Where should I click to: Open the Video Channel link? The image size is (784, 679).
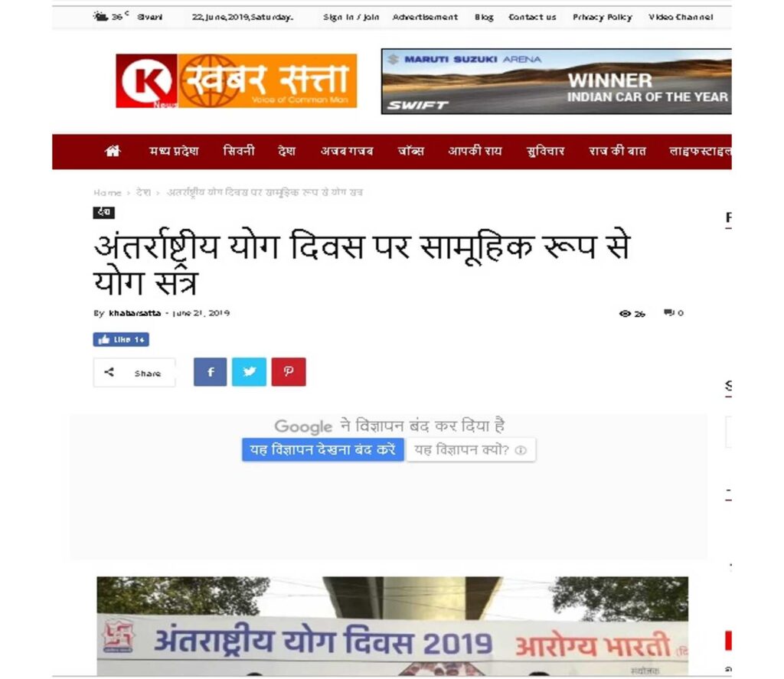[x=681, y=17]
